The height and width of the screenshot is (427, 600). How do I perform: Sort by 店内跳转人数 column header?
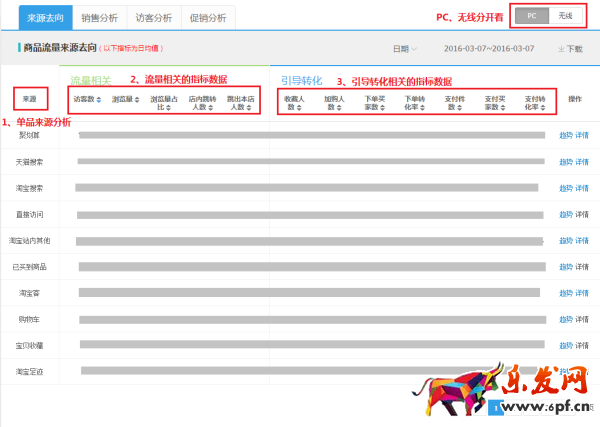(x=204, y=103)
